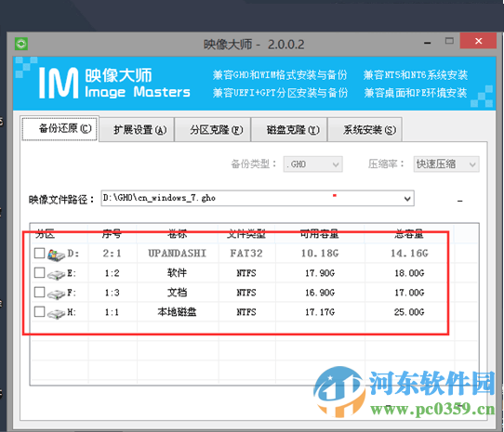Open the 备份类型 .GHO dropdown

312,164
